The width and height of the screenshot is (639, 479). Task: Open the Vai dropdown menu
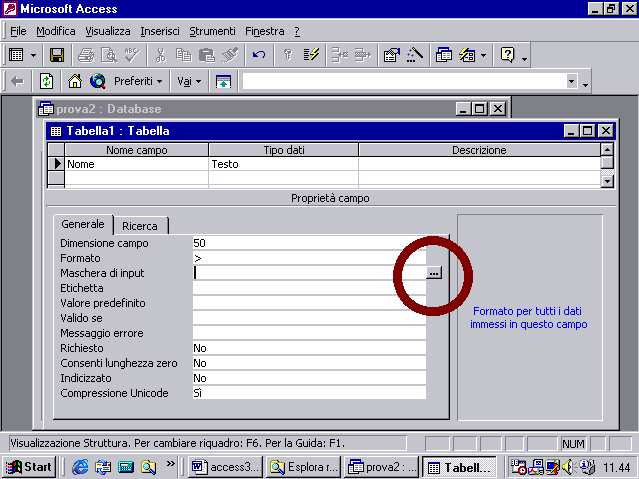click(189, 81)
